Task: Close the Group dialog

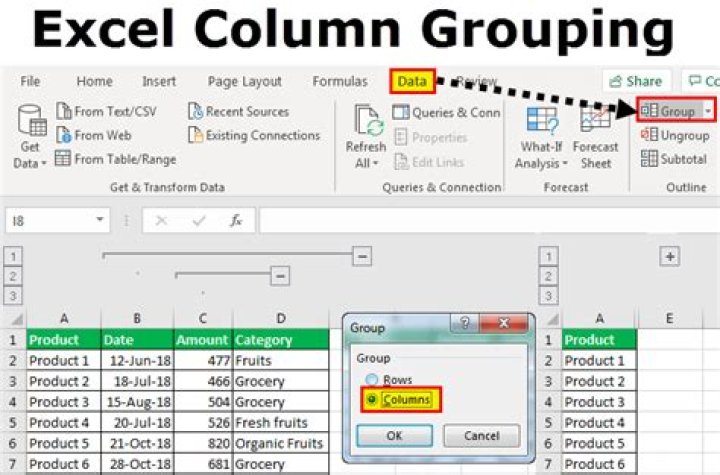Action: point(504,323)
